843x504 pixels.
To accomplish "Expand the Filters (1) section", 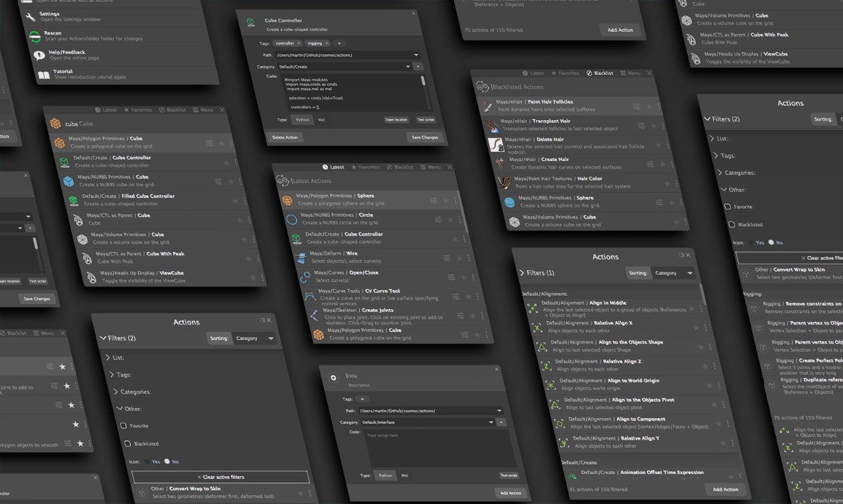I will click(x=522, y=273).
